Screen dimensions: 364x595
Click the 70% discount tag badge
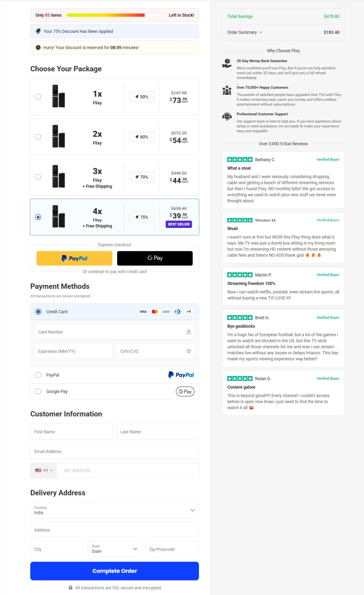142,177
